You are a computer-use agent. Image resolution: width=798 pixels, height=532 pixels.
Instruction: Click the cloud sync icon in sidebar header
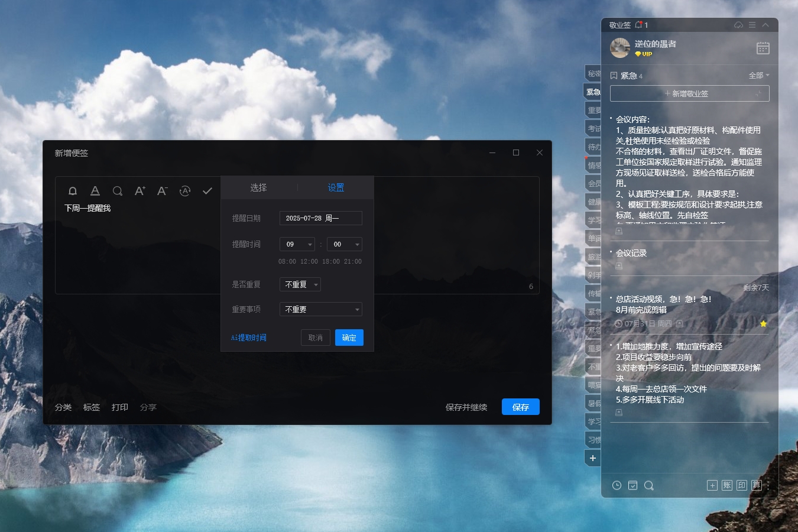(738, 25)
